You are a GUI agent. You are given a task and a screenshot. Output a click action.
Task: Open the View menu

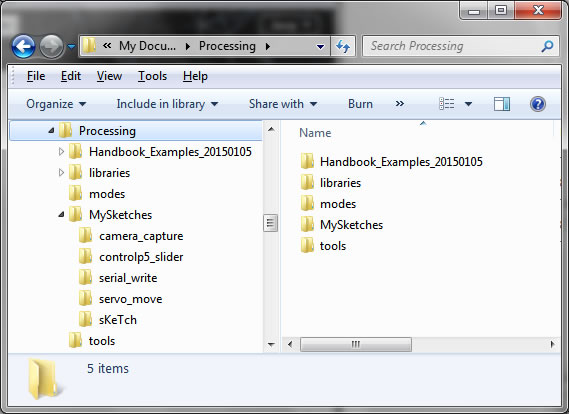[x=109, y=76]
